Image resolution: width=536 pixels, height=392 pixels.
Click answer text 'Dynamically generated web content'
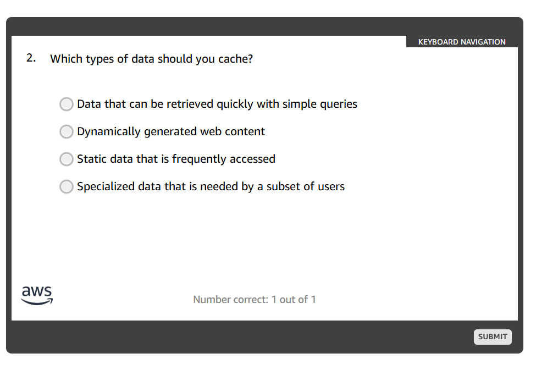(171, 131)
